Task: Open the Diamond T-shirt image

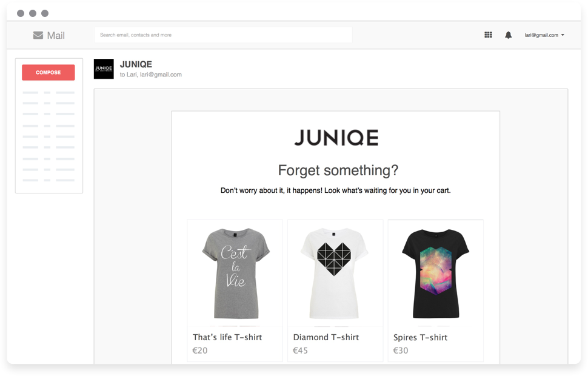Action: (335, 273)
